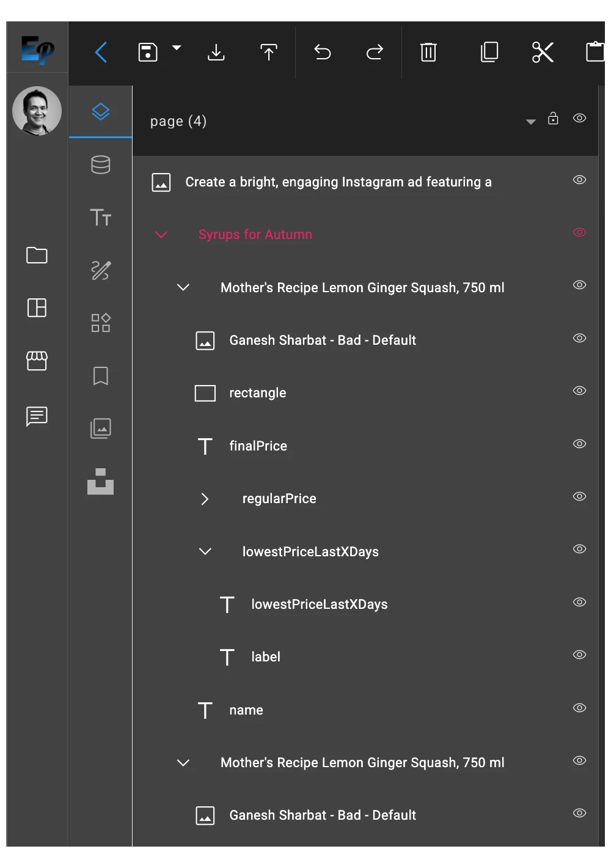Open the save options dropdown arrow
The width and height of the screenshot is (611, 868).
point(177,48)
